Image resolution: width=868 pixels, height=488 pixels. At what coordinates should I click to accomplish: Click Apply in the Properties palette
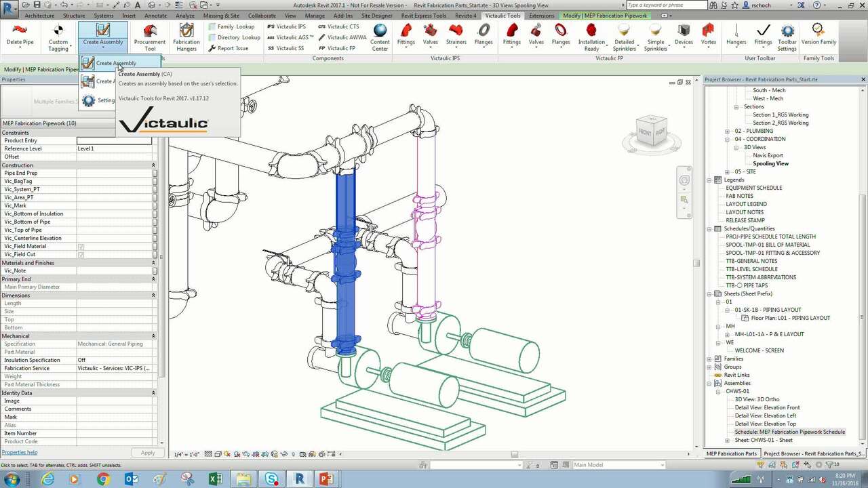(147, 452)
